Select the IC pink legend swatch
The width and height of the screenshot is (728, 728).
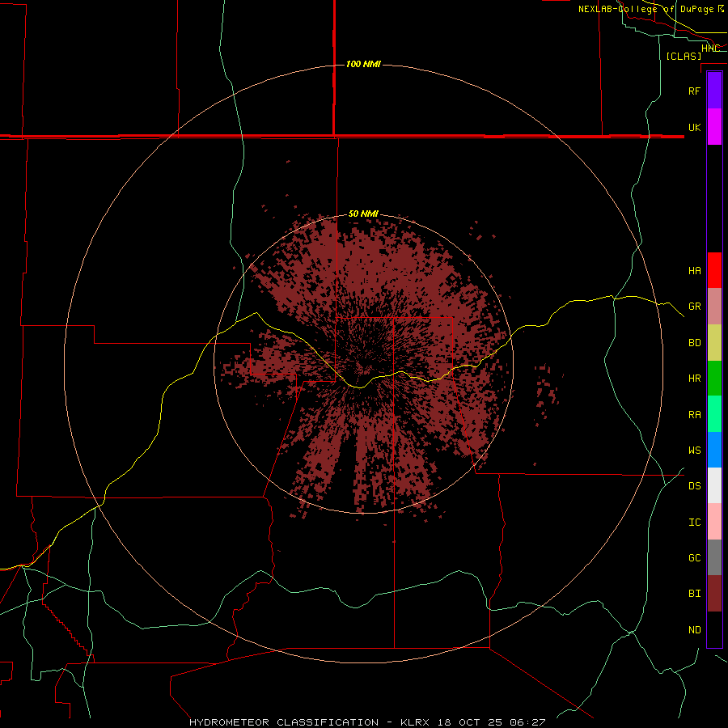[x=714, y=522]
